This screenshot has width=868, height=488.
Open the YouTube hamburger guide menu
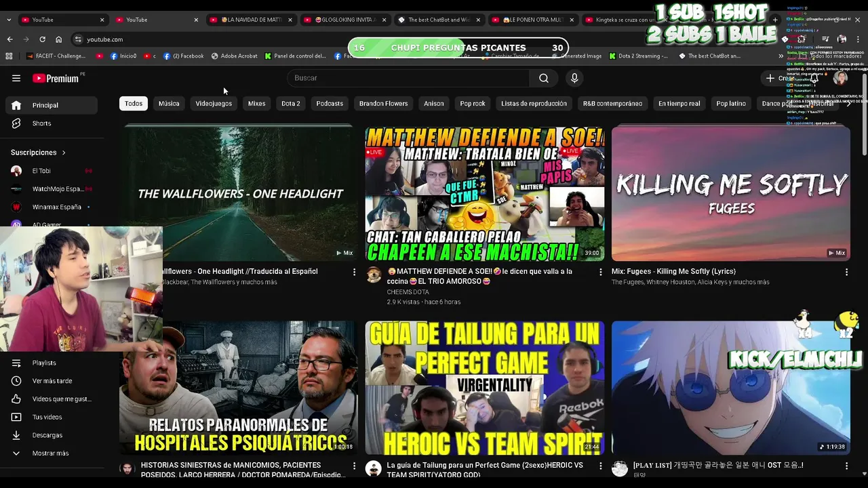[16, 78]
